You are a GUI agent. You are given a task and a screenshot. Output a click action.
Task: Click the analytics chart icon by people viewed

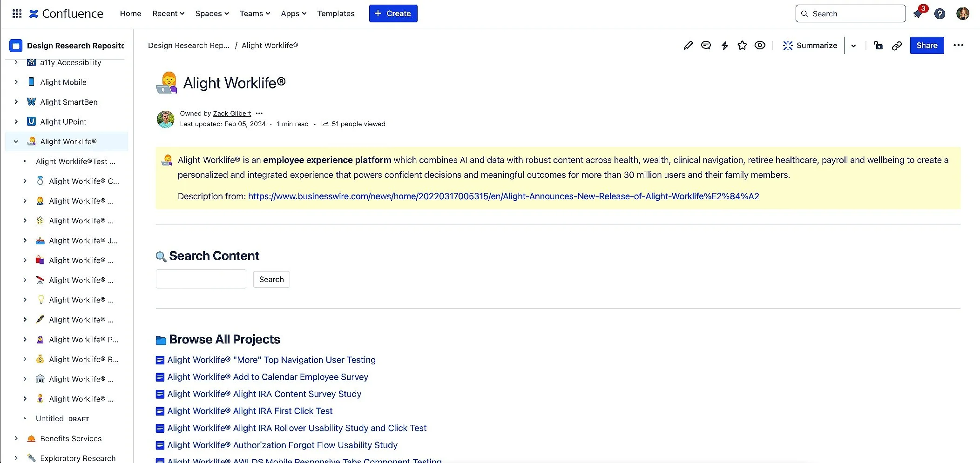pyautogui.click(x=325, y=124)
